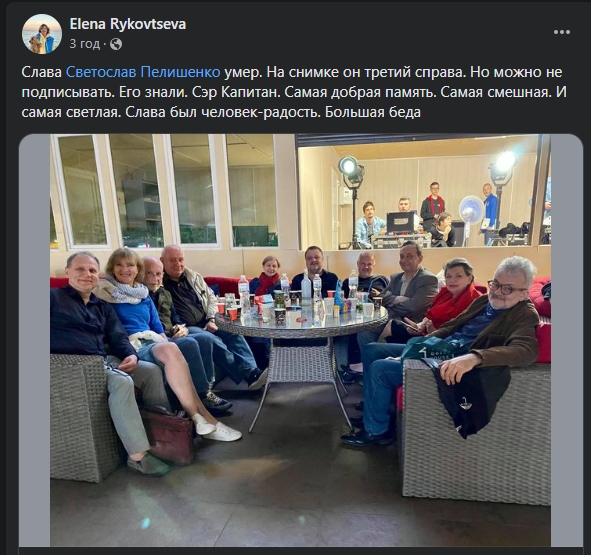Click the phrase 'Большая беда' in post
The height and width of the screenshot is (555, 591).
(x=373, y=112)
